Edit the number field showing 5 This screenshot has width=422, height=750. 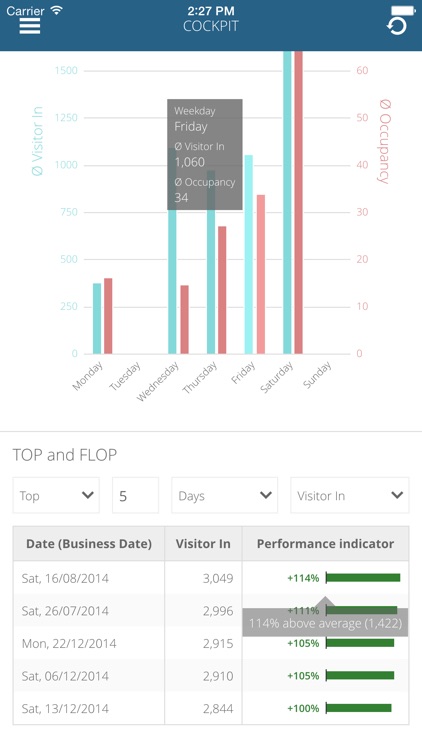(x=135, y=495)
